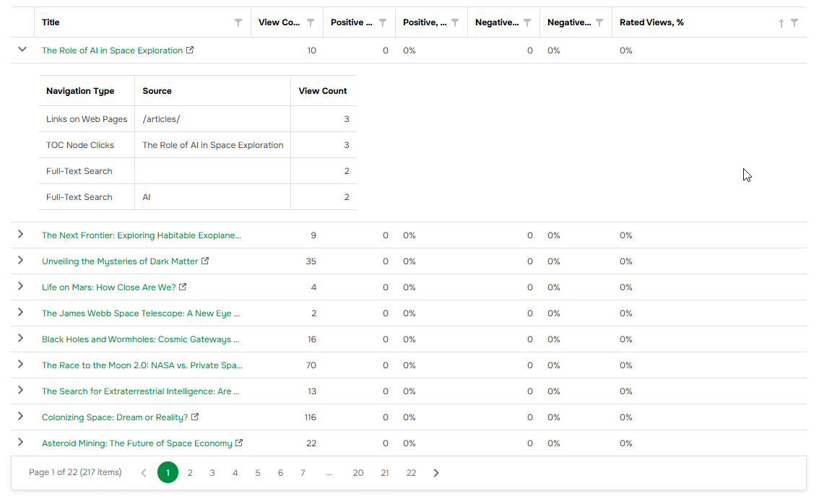Screen dimensions: 819x504
Task: Click the next page chevron
Action: tap(436, 472)
